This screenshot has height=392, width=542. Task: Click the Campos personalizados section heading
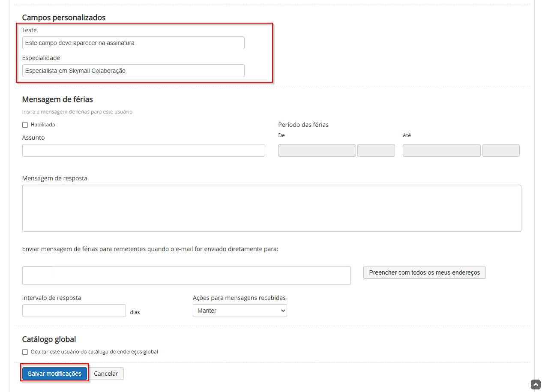[x=64, y=18]
